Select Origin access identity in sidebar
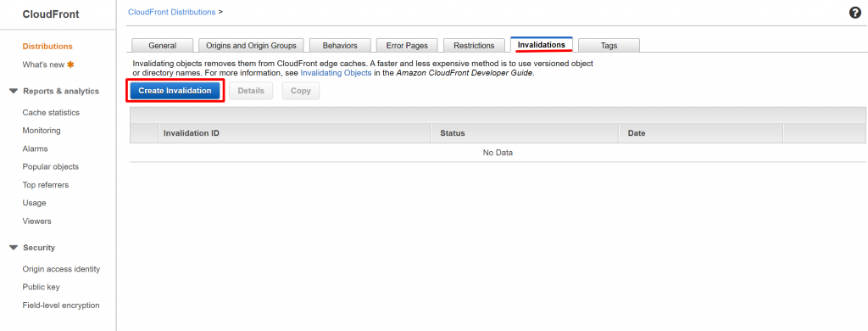Viewport: 868px width, 331px height. click(61, 269)
